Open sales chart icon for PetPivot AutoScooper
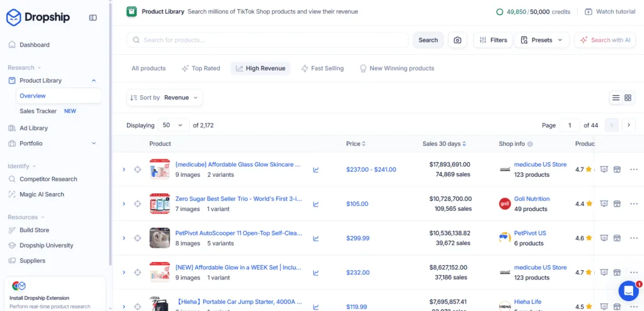644x311 pixels. [x=316, y=238]
